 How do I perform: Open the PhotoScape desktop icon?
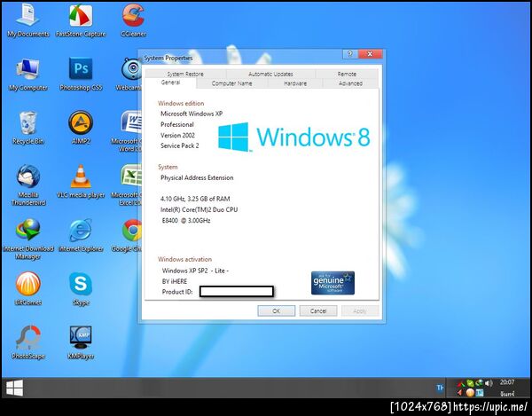point(27,342)
